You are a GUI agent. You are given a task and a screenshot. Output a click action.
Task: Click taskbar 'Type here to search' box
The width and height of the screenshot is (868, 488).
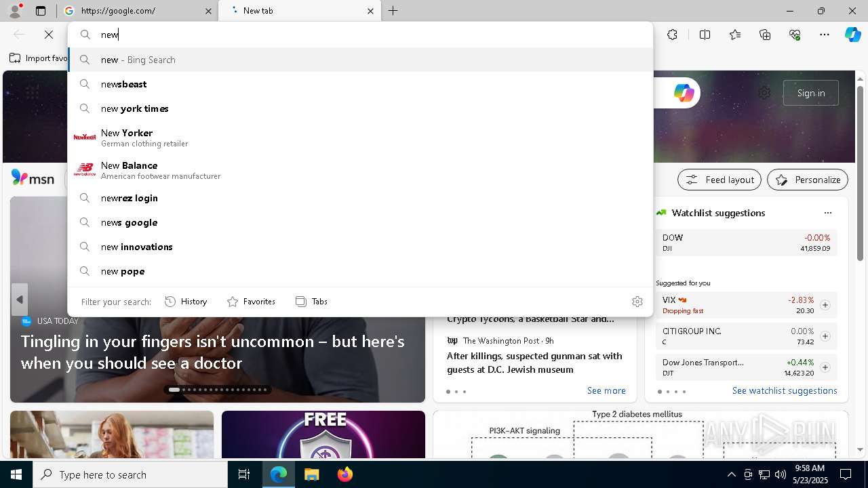tap(130, 474)
